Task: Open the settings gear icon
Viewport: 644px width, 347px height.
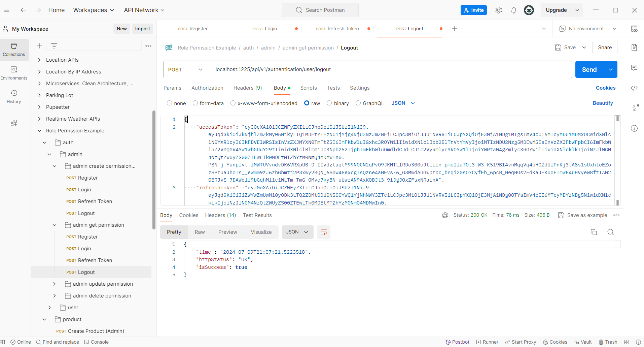Action: point(499,10)
